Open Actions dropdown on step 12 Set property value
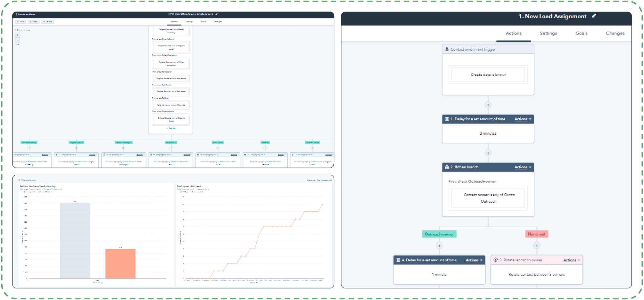644x300 pixels. 93,155
